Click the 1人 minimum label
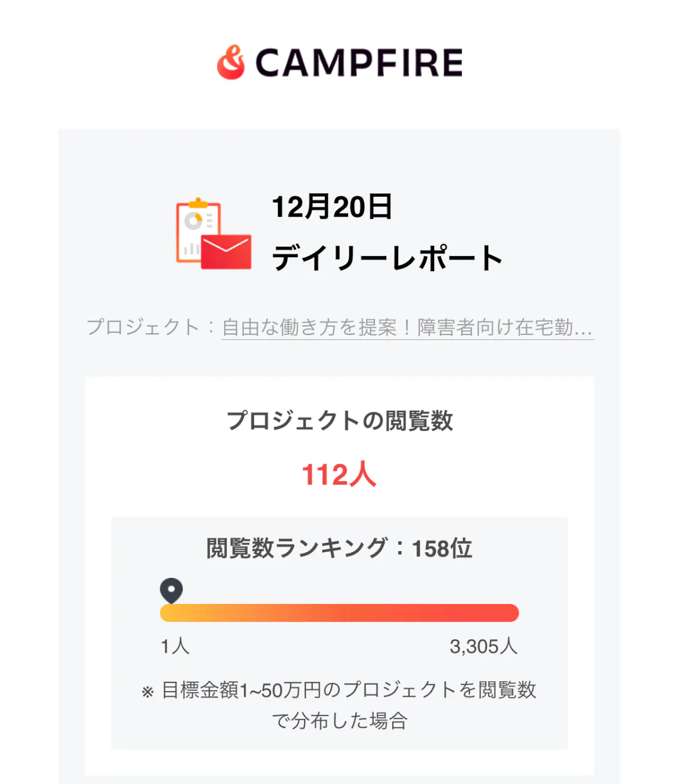The width and height of the screenshot is (679, 784). pos(175,646)
